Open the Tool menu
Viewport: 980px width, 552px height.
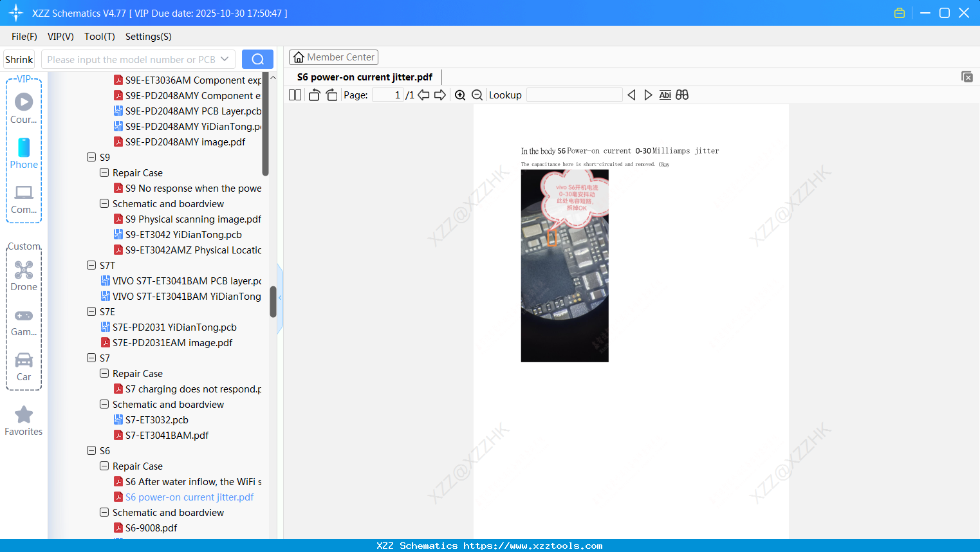click(x=99, y=37)
